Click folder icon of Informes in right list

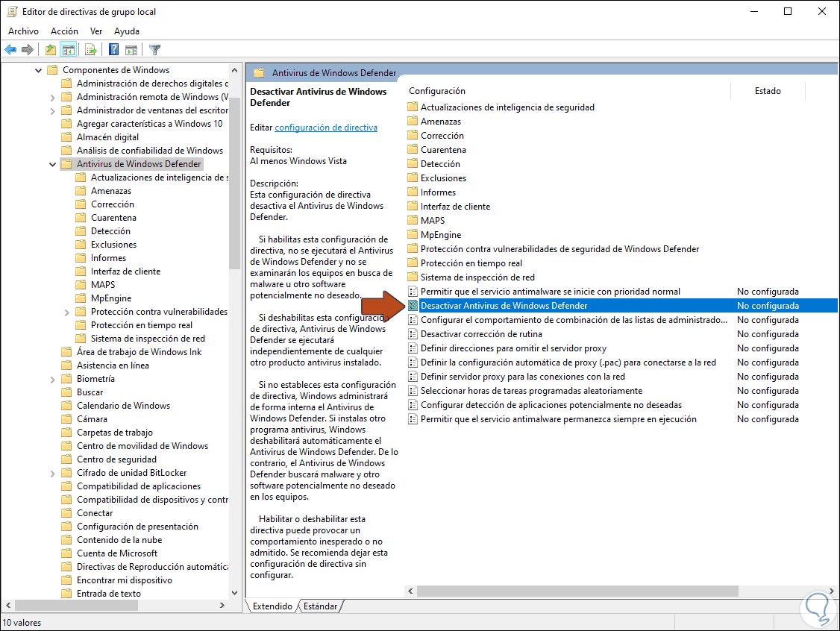click(x=413, y=192)
